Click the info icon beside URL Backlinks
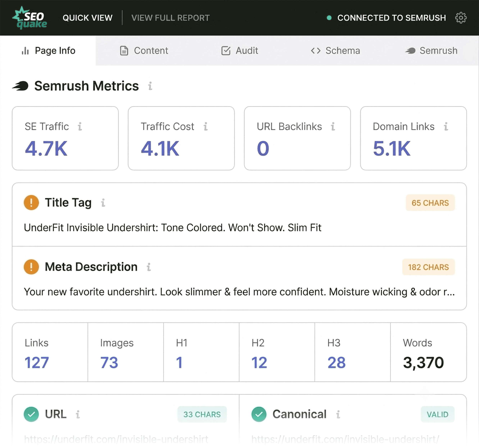This screenshot has width=479, height=448. [333, 126]
